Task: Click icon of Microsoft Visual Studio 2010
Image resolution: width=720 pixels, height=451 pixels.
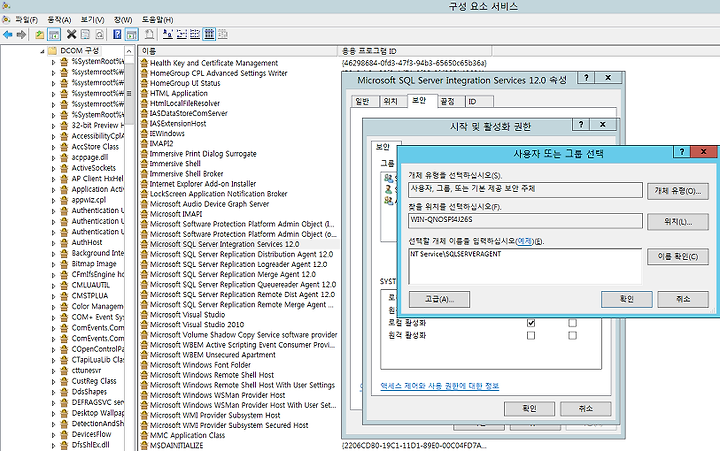Action: (145, 325)
